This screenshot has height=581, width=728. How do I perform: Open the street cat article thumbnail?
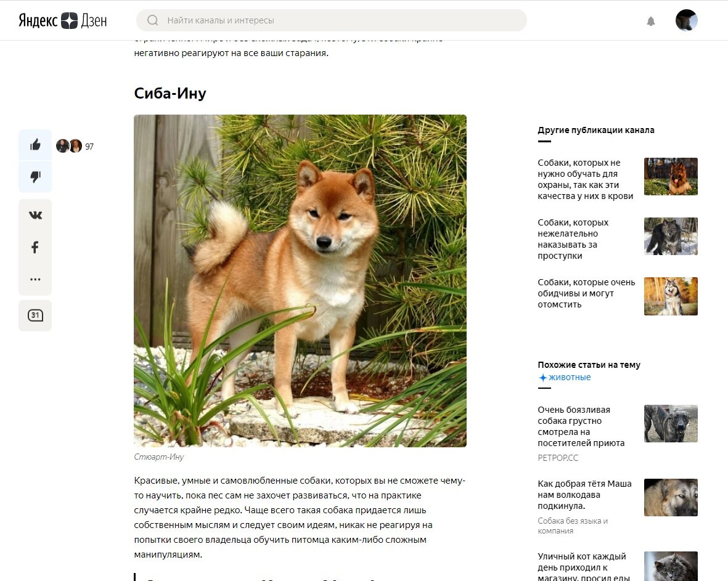pos(671,566)
